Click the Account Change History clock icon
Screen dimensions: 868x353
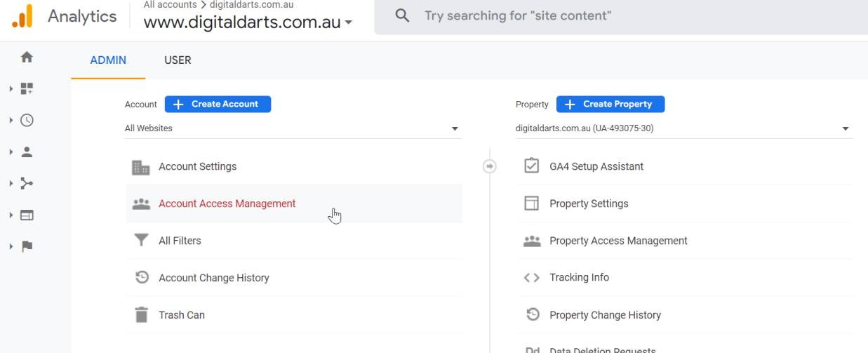coord(141,278)
